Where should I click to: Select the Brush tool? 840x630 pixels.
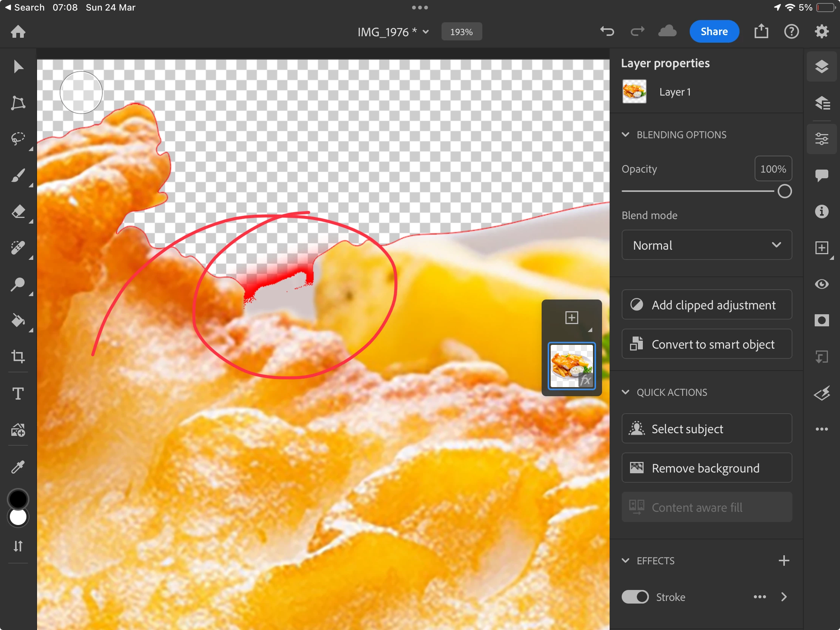[x=18, y=175]
